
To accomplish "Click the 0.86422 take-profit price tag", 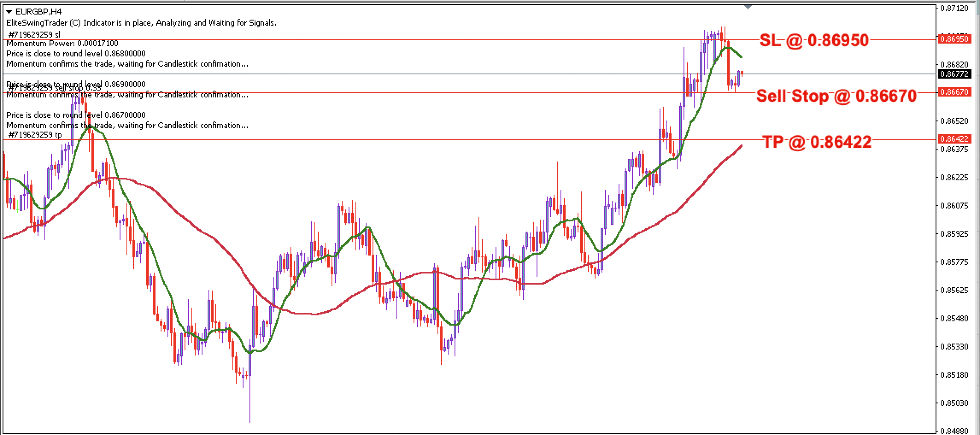I will [954, 138].
